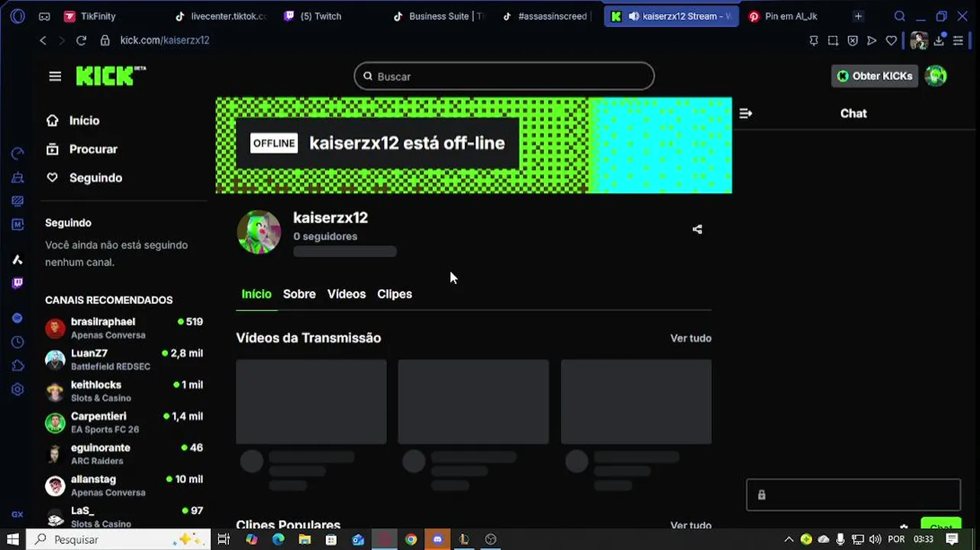Open the sidebar extensions cube icon

click(18, 366)
